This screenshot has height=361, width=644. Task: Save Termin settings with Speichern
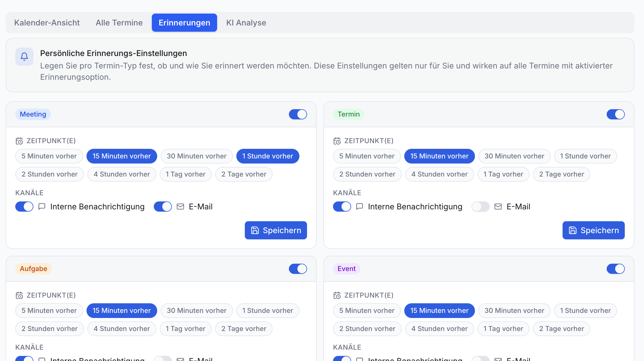(x=594, y=230)
